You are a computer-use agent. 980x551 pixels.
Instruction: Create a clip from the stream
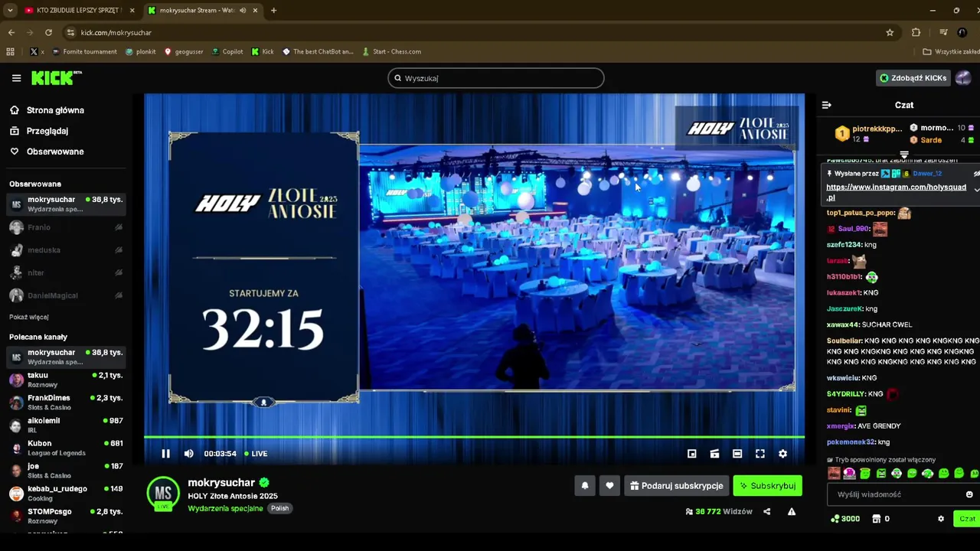pyautogui.click(x=714, y=454)
